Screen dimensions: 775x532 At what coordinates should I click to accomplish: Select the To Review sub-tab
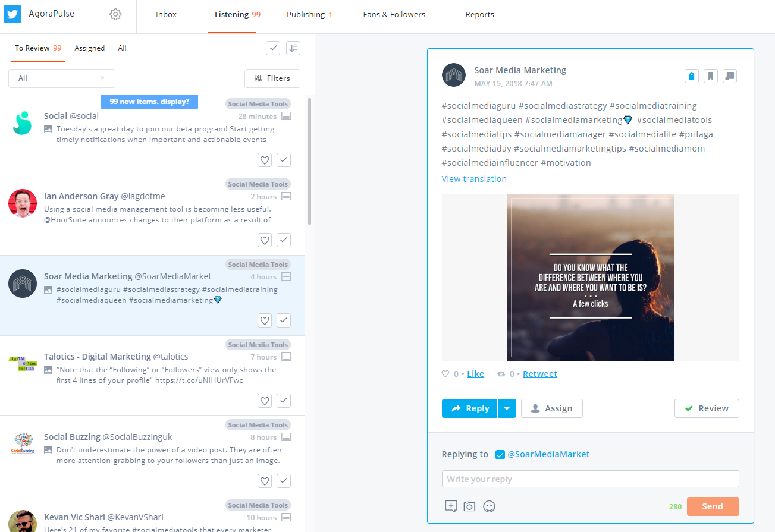[38, 48]
